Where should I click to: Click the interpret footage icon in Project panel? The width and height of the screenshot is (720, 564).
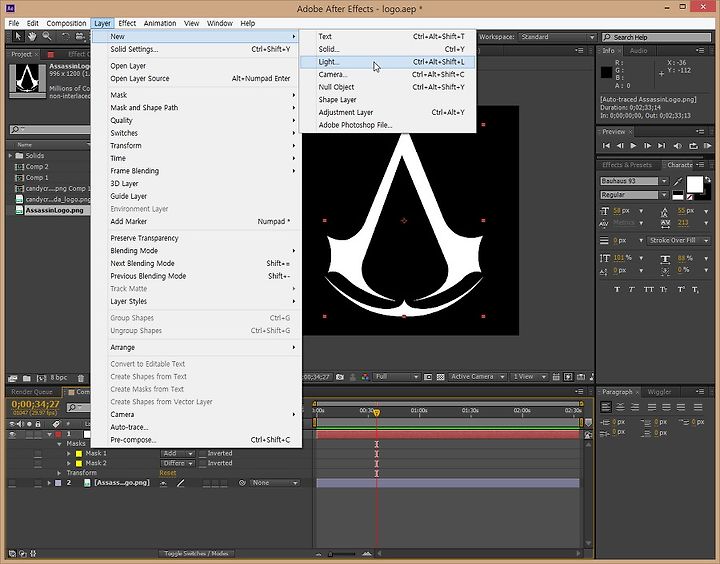[x=12, y=378]
